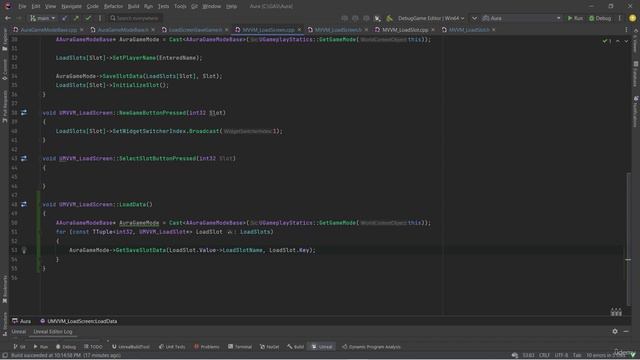Viewport: 640px width, 360px height.
Task: Open CRLF line separator selector
Action: pos(544,356)
